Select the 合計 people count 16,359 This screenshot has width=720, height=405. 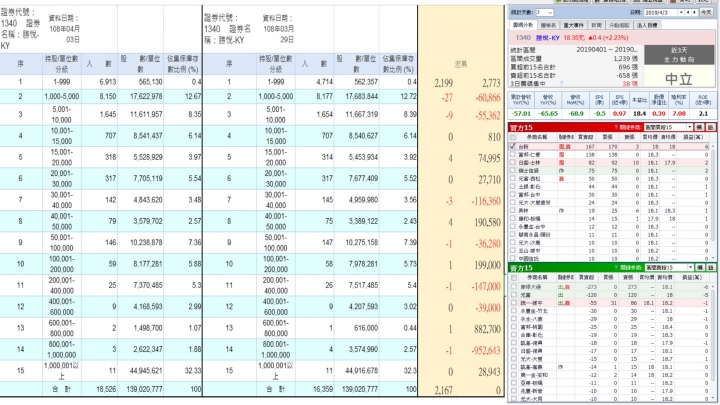click(x=323, y=389)
